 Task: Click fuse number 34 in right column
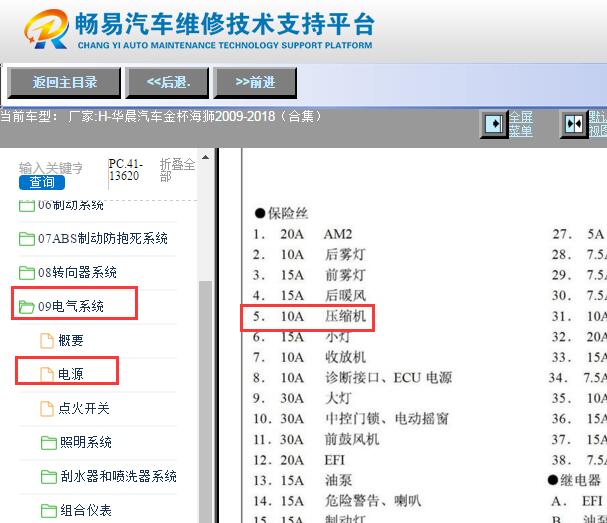pyautogui.click(x=558, y=377)
